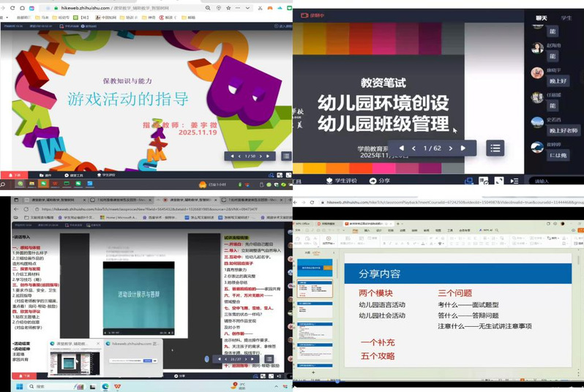Screen dimensions: 584x392
Task: Go to previous slide in 1/62 navigator
Action: tap(413, 148)
